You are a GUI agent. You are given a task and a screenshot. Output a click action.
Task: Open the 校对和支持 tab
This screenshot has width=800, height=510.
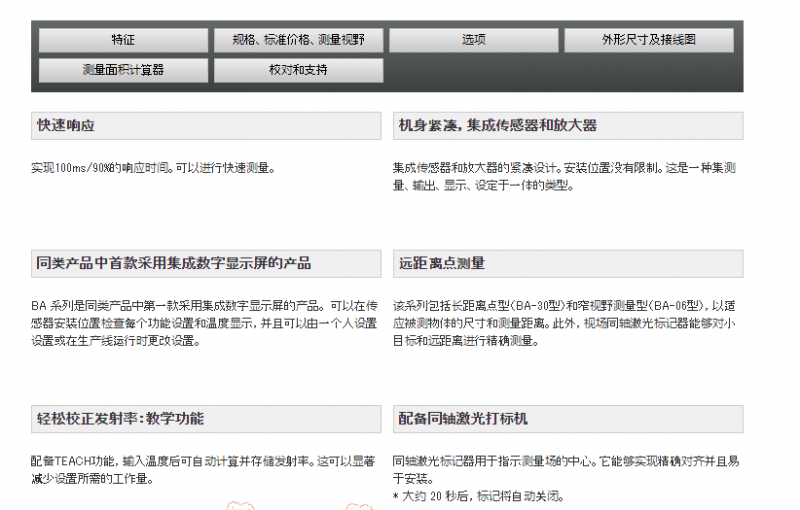[298, 70]
